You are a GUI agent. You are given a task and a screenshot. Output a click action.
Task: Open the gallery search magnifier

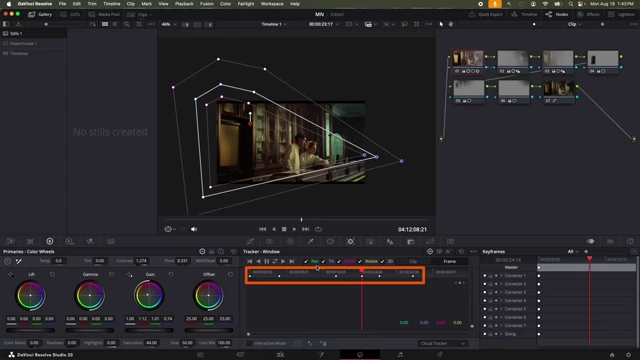(127, 24)
